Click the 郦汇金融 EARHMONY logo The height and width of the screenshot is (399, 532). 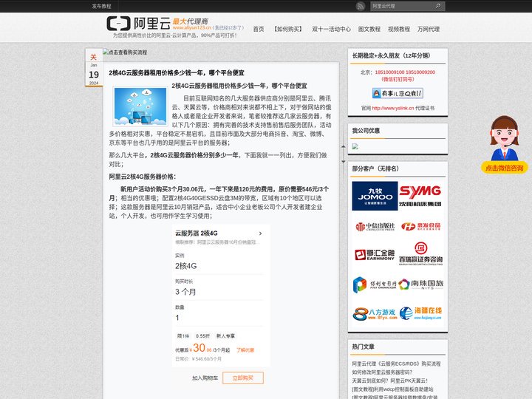[375, 255]
